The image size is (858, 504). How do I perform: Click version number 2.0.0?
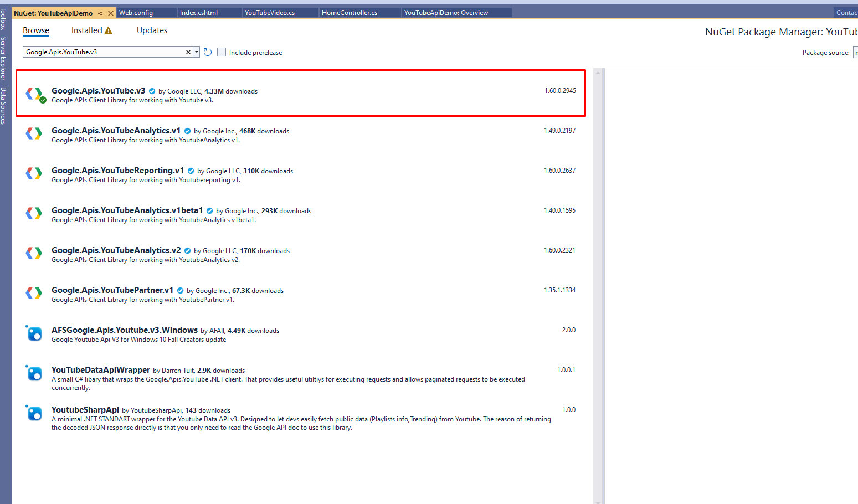tap(569, 330)
